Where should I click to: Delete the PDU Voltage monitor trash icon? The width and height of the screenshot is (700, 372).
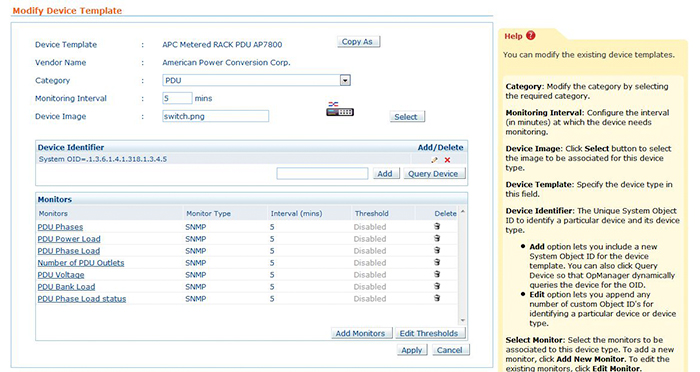point(437,274)
